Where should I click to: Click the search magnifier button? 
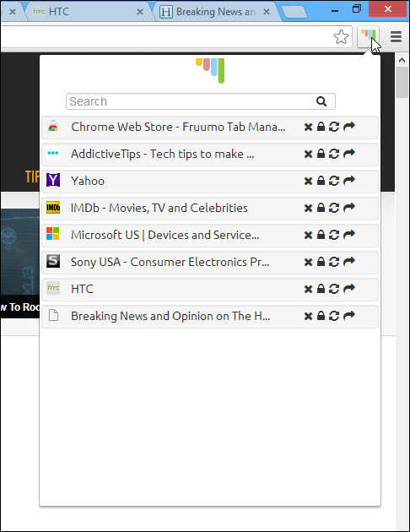tap(321, 101)
